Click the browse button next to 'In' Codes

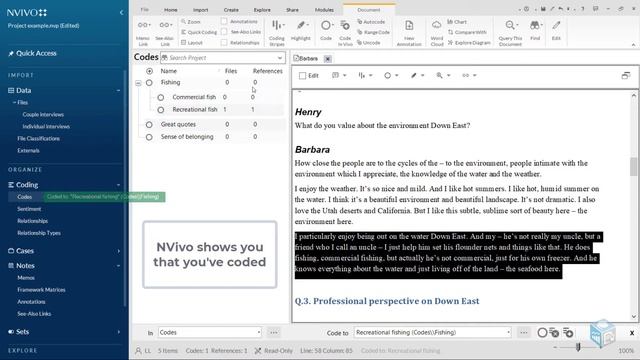273,333
